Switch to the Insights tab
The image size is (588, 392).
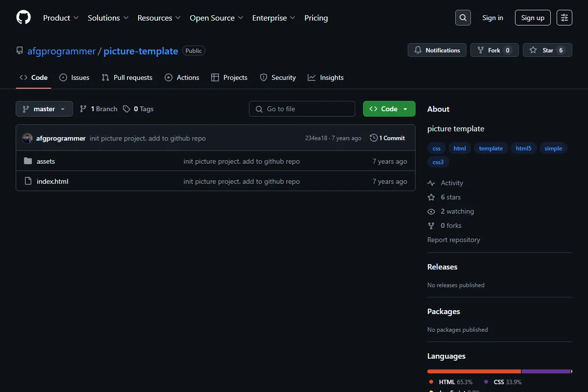click(326, 77)
